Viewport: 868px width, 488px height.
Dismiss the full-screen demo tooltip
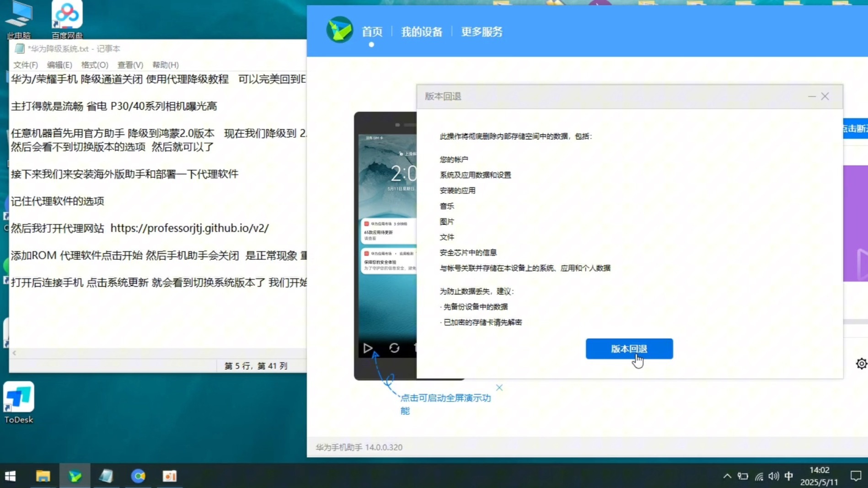tap(499, 388)
